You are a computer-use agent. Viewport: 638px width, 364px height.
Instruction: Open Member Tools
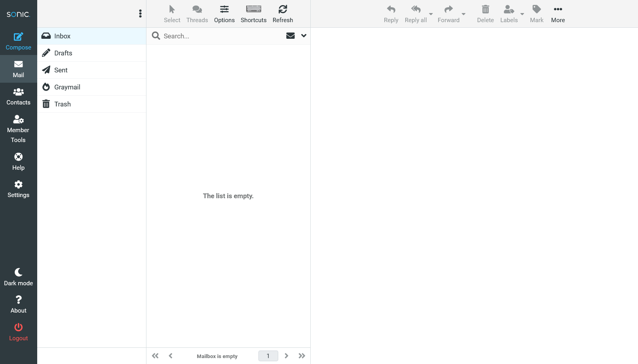click(19, 129)
